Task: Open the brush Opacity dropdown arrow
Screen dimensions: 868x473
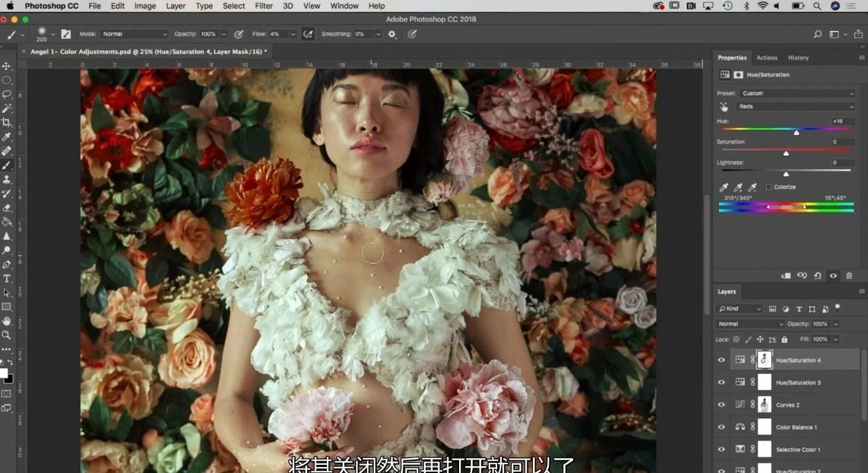Action: pos(224,34)
